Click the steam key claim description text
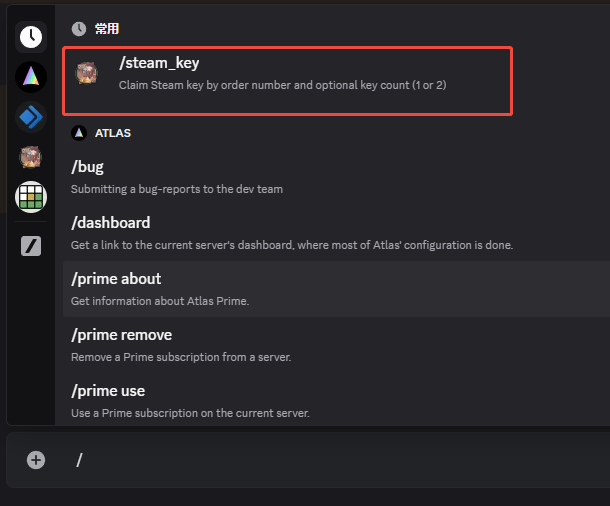Screen dimensions: 610x506 point(282,85)
